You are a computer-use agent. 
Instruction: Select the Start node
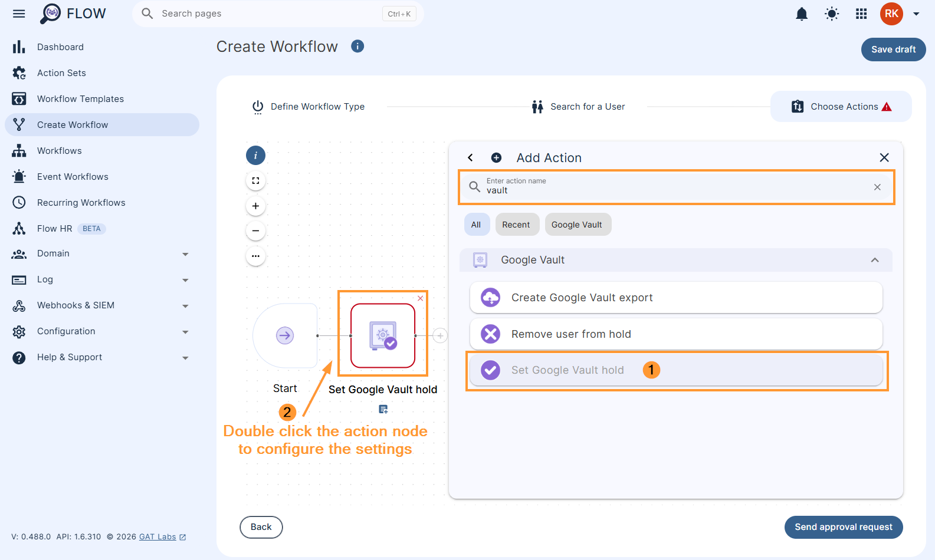[x=285, y=335]
